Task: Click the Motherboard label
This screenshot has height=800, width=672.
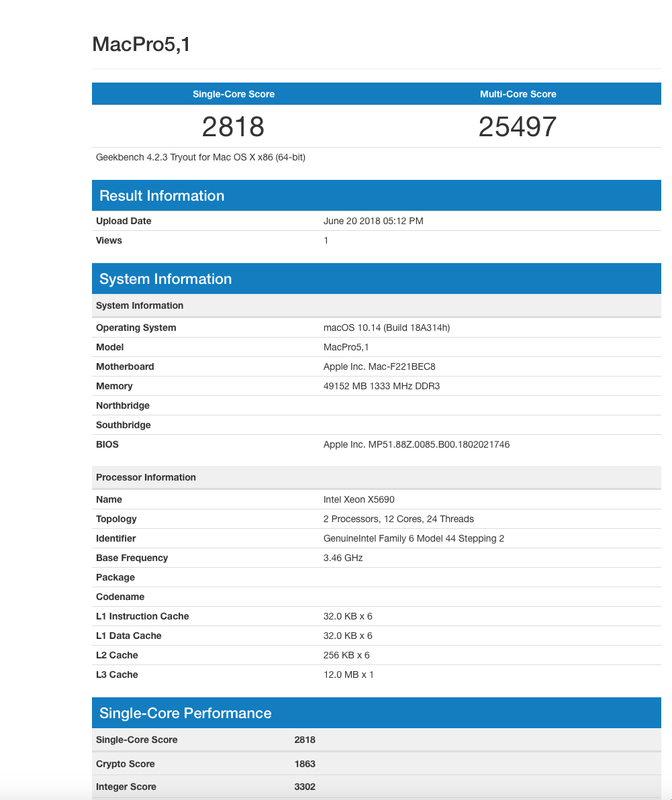Action: [x=125, y=366]
